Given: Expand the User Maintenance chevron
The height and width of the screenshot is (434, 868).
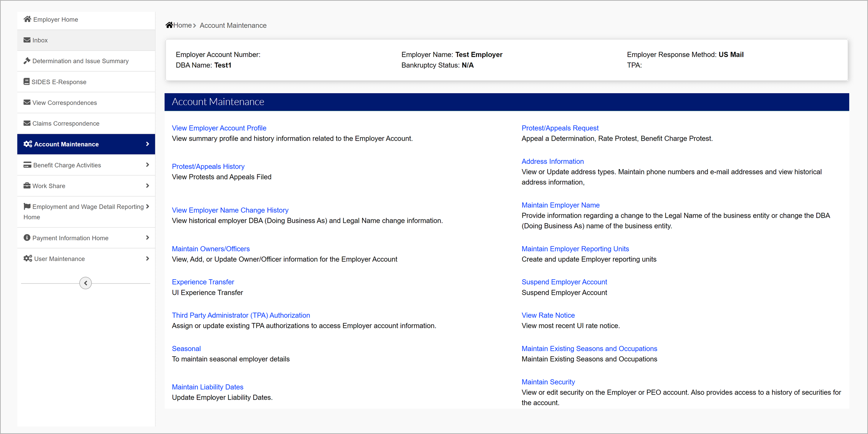Looking at the screenshot, I should click(147, 259).
